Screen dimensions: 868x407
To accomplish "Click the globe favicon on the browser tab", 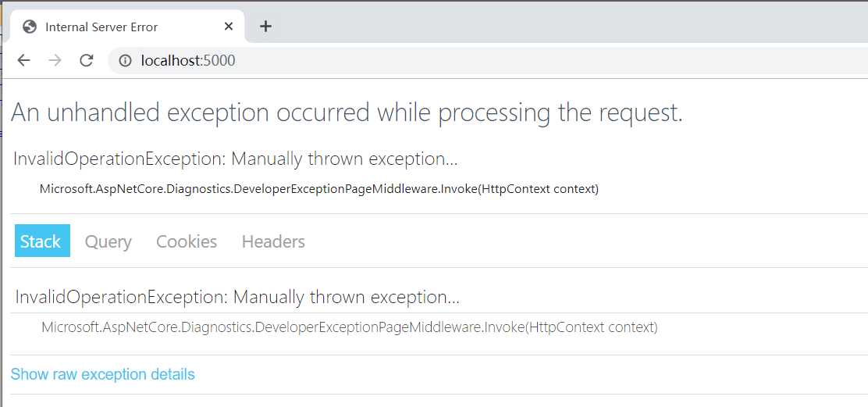I will (30, 27).
